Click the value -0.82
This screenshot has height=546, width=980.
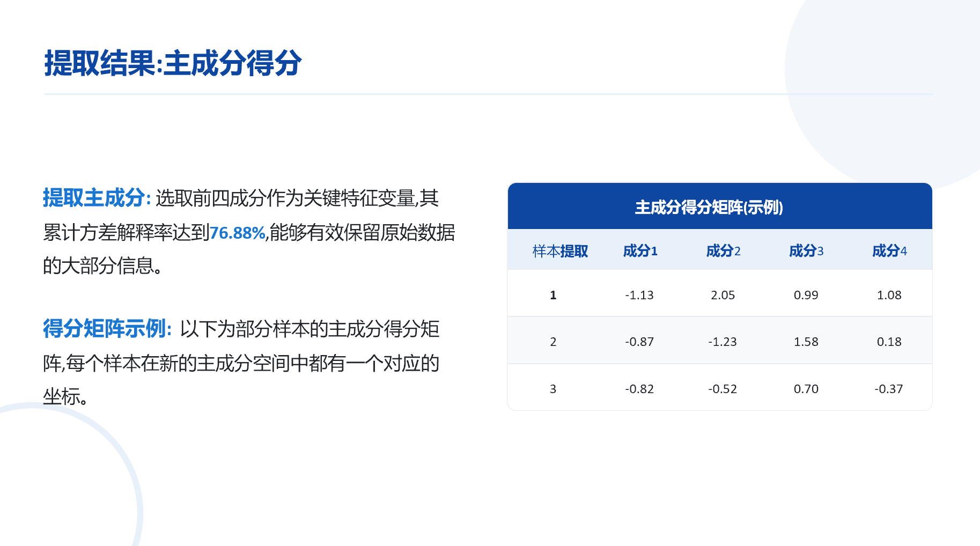pyautogui.click(x=639, y=389)
